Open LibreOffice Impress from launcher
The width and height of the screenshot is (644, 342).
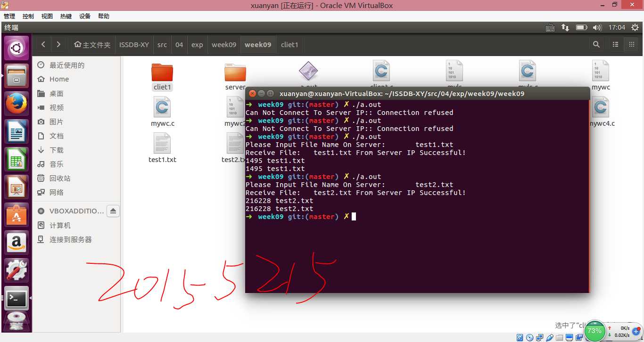17,187
